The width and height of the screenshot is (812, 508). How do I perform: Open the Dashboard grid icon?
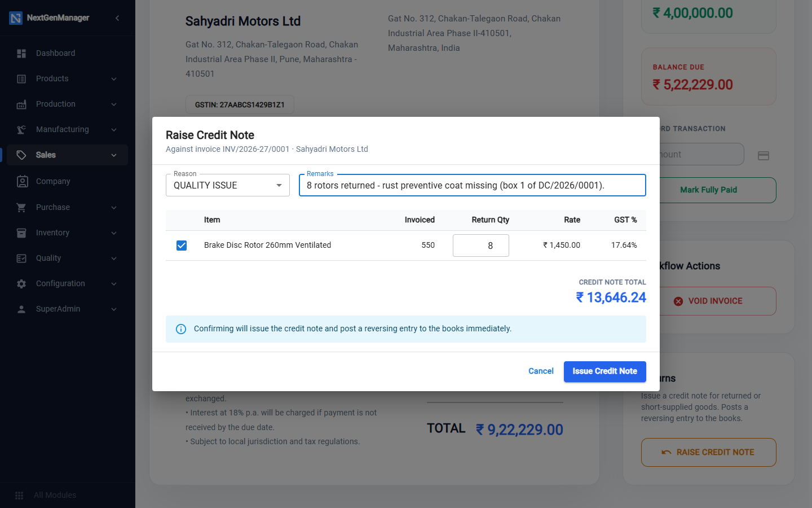coord(21,53)
